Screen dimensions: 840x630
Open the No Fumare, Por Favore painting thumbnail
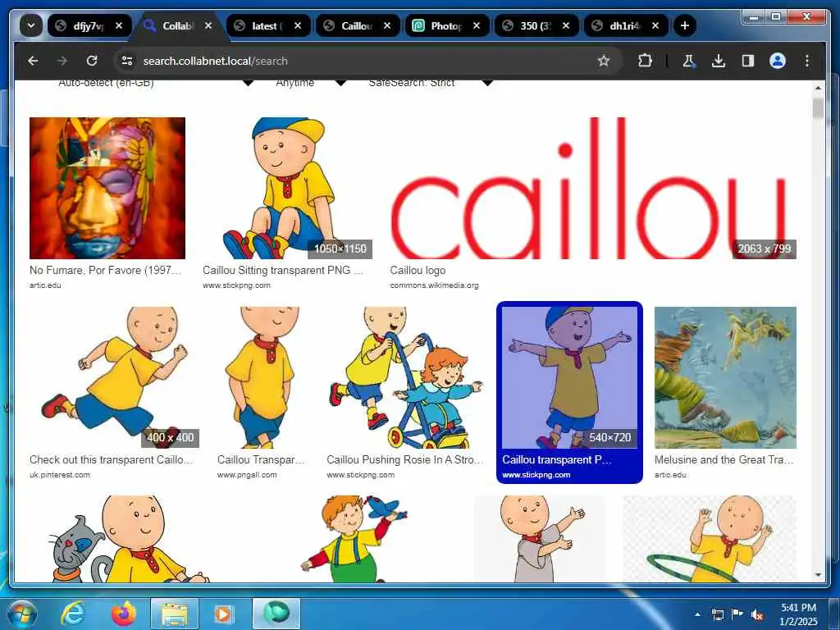[107, 188]
